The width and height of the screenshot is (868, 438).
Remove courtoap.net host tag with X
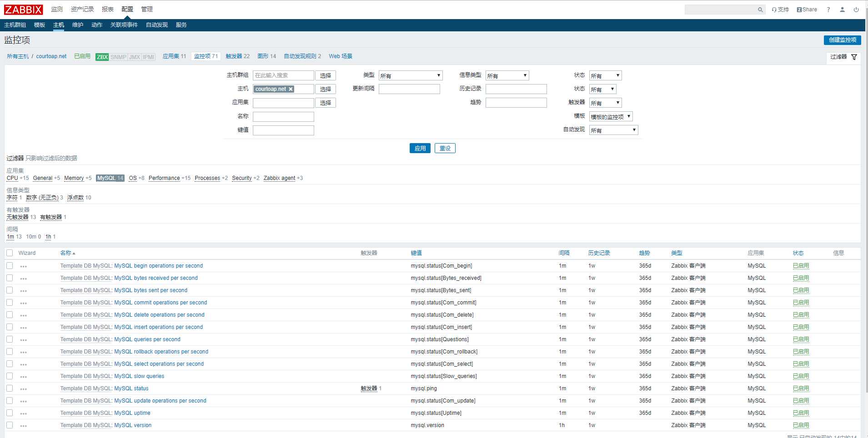point(291,89)
